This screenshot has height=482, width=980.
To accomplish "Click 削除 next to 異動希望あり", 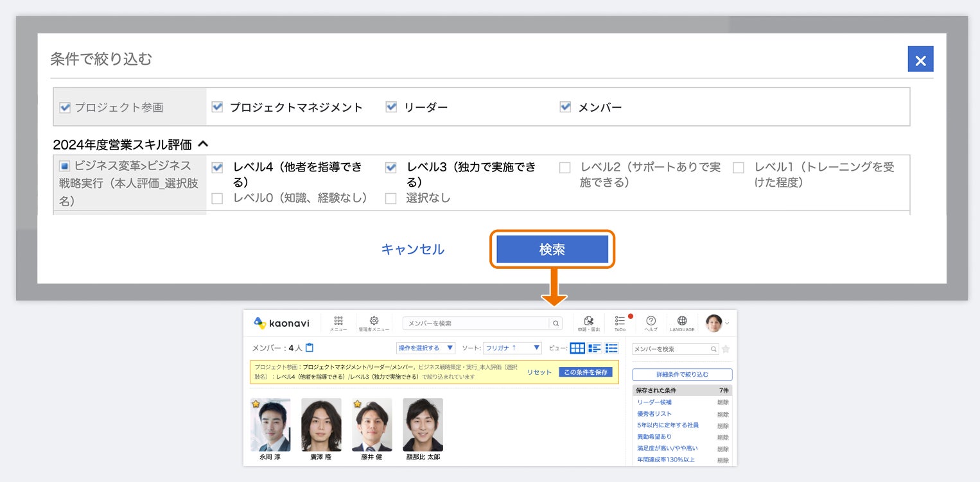I will point(723,437).
